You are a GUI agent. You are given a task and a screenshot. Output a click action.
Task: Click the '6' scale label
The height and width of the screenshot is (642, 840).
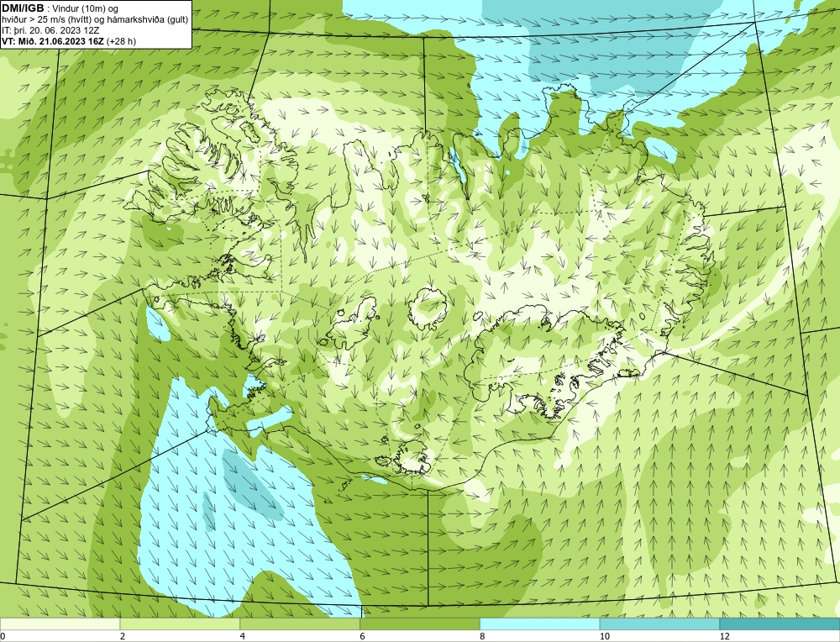point(363,636)
